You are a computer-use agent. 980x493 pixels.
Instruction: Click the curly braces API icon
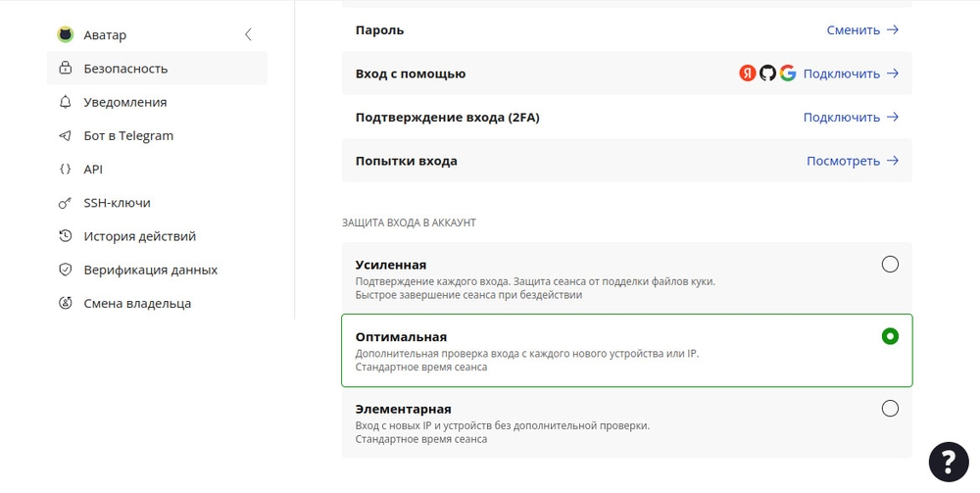(66, 169)
